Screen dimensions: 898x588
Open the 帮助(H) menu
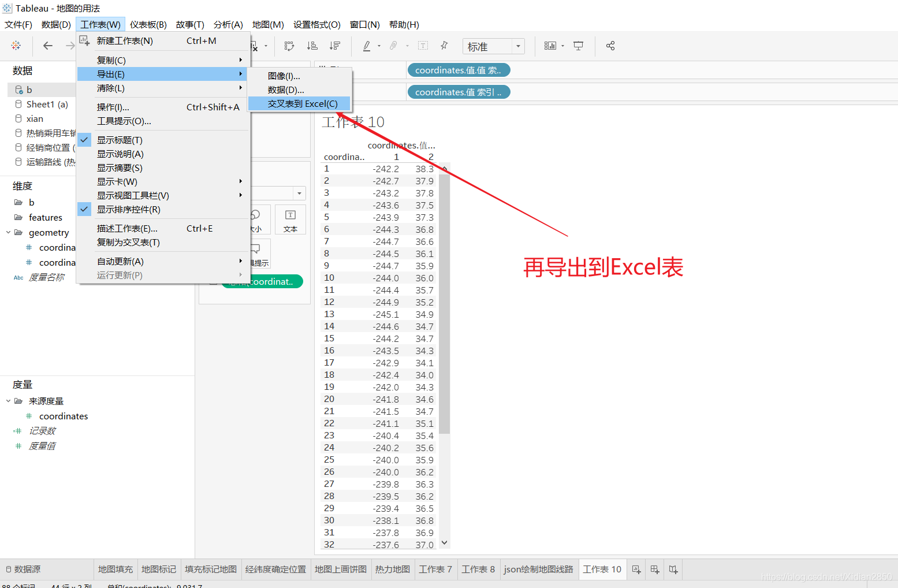tap(404, 24)
